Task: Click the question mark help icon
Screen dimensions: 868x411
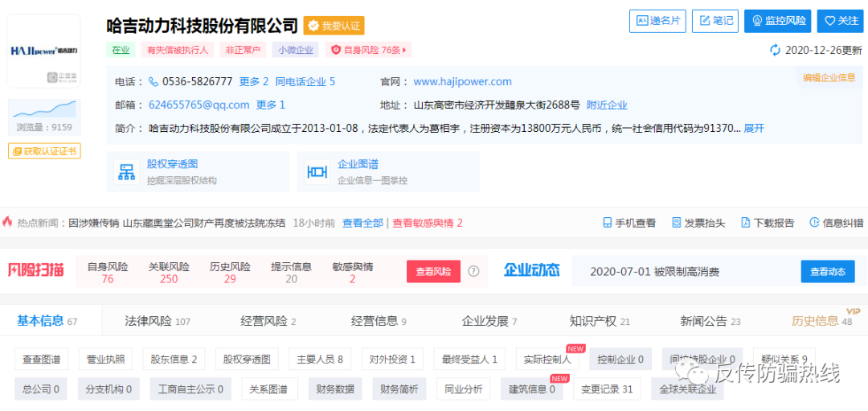Action: [x=473, y=272]
